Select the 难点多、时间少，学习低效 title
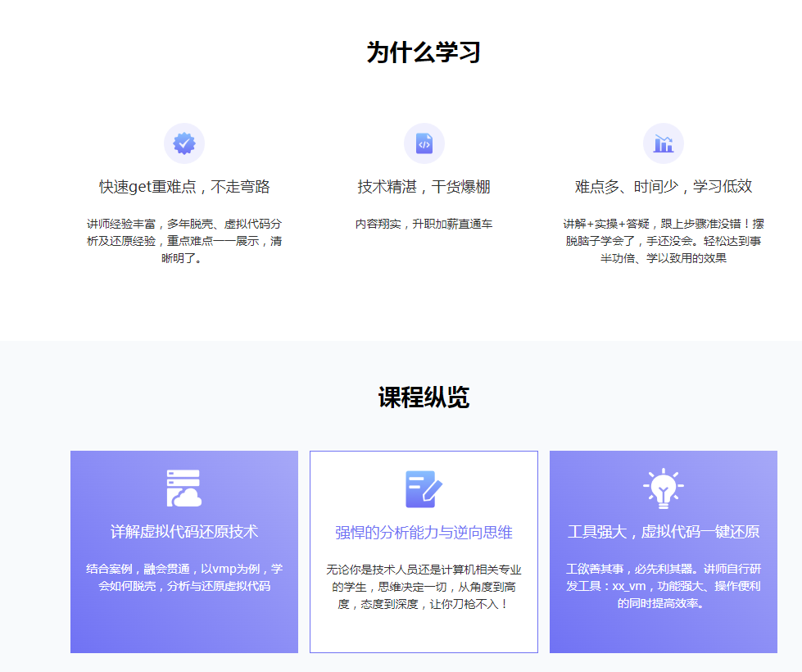Screen dimensions: 802x672 664,187
